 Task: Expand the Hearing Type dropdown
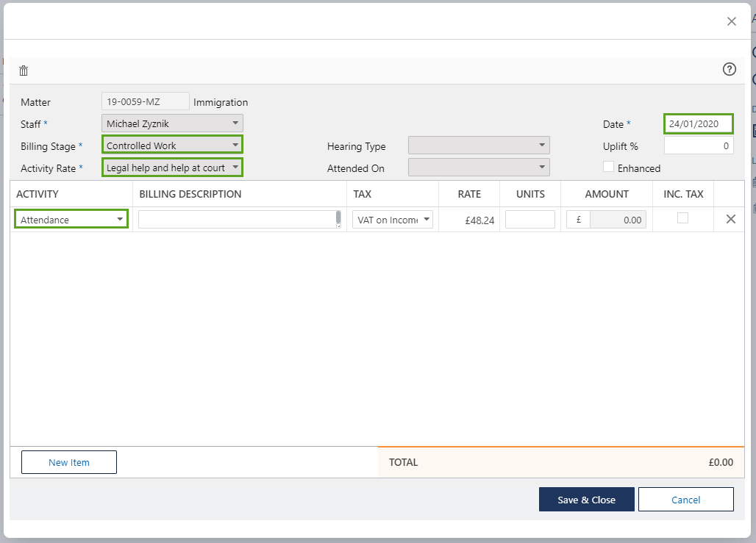[479, 145]
